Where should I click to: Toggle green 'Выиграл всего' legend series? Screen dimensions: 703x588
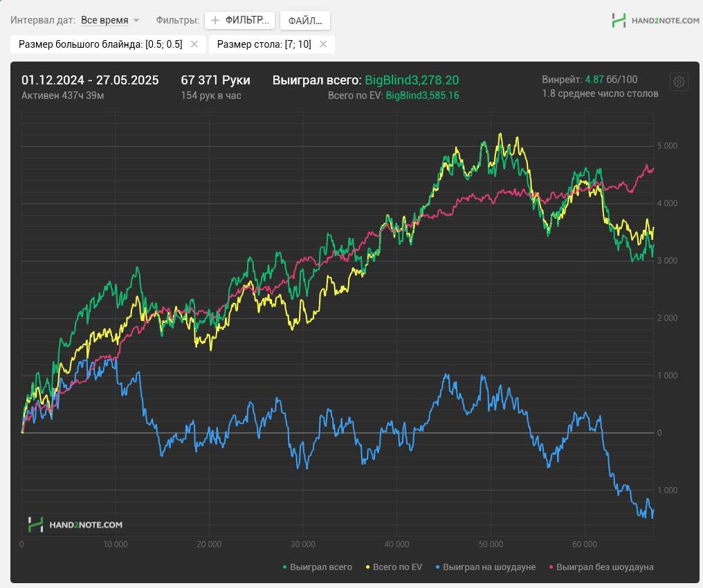317,567
